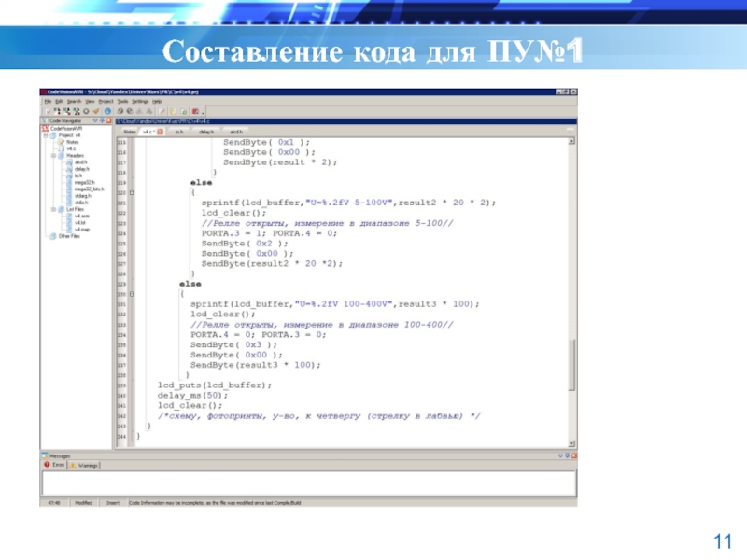
Task: Click the Modified status indicator
Action: (x=84, y=503)
